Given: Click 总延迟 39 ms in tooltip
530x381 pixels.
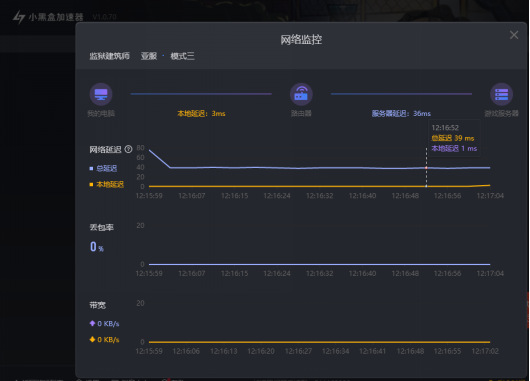Looking at the screenshot, I should 453,138.
